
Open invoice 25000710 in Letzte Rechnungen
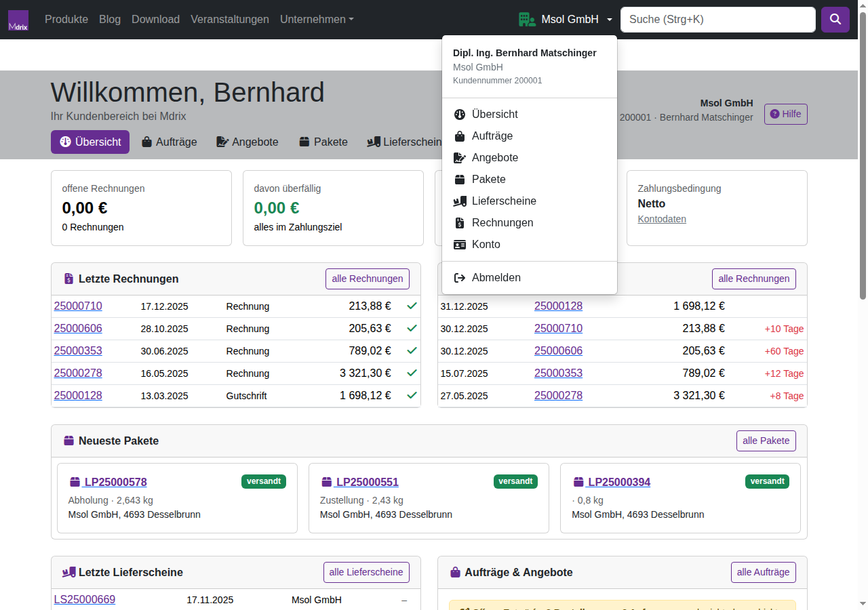coord(78,306)
